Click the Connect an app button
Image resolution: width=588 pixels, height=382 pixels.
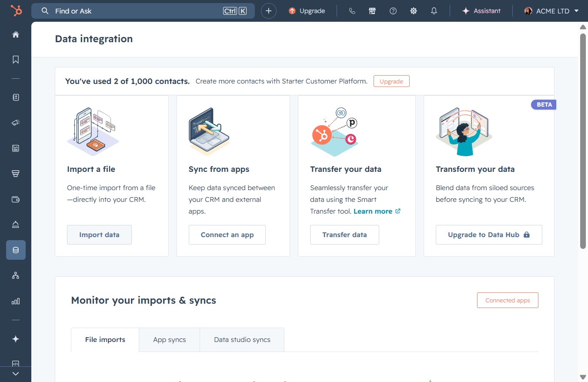[x=227, y=235]
